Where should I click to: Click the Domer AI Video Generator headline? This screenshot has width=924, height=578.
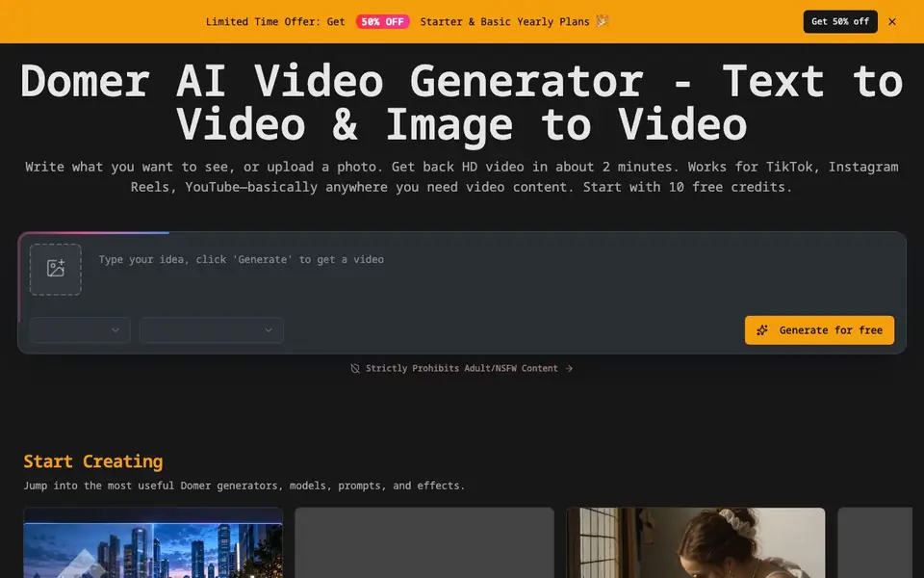(x=461, y=103)
